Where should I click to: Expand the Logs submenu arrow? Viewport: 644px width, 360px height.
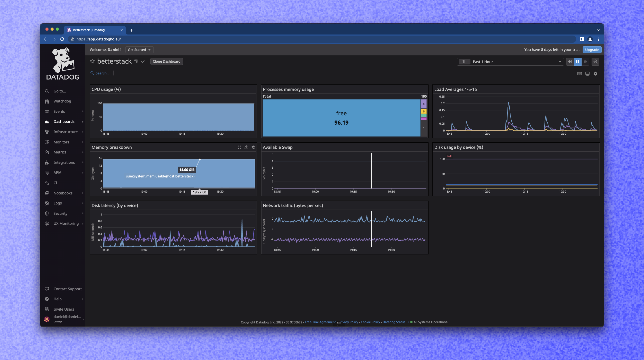coord(82,203)
